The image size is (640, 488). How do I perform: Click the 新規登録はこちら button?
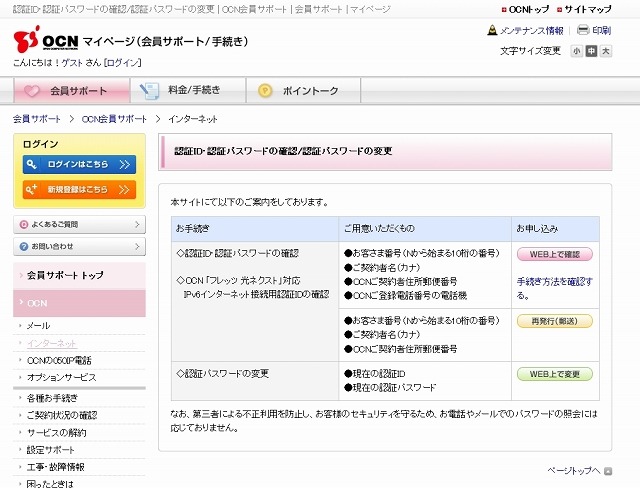click(x=79, y=190)
